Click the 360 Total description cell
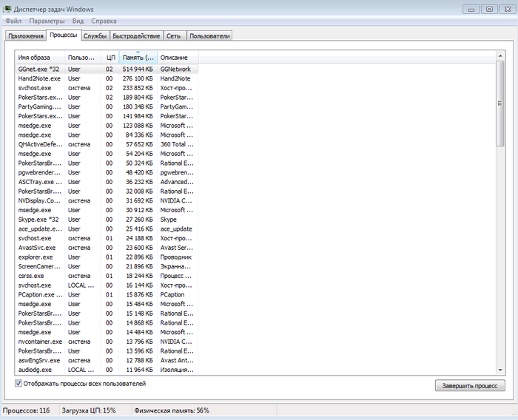The width and height of the screenshot is (518, 420). click(x=177, y=144)
